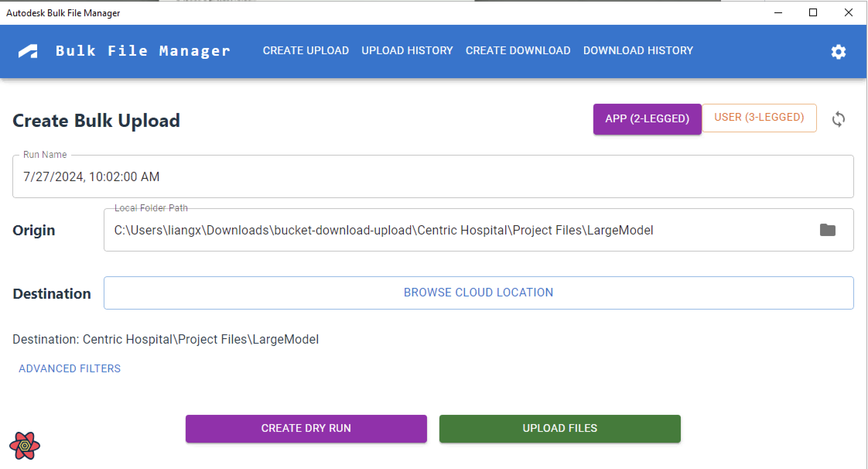Open the React Query devtools flower icon

point(25,445)
